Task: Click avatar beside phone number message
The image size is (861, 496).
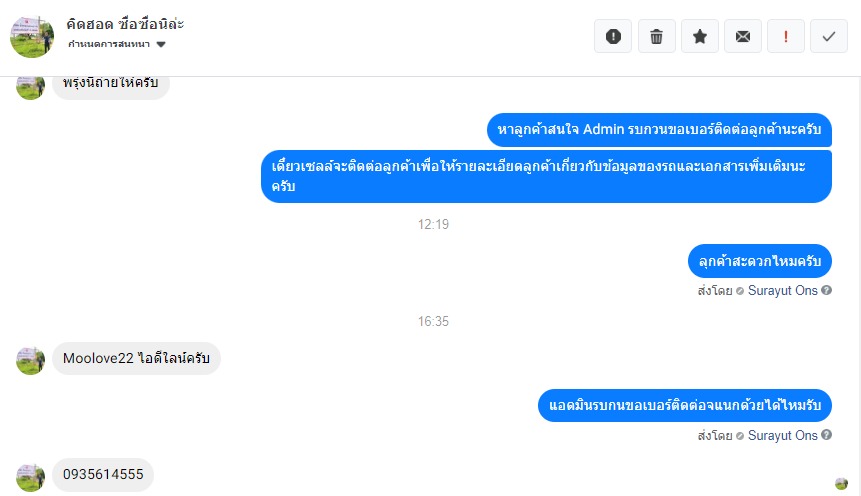Action: 31,477
